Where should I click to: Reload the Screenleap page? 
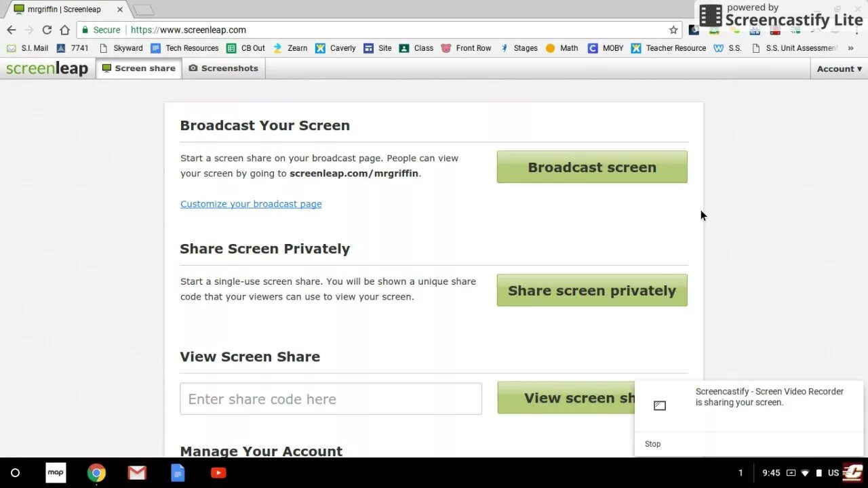click(47, 30)
